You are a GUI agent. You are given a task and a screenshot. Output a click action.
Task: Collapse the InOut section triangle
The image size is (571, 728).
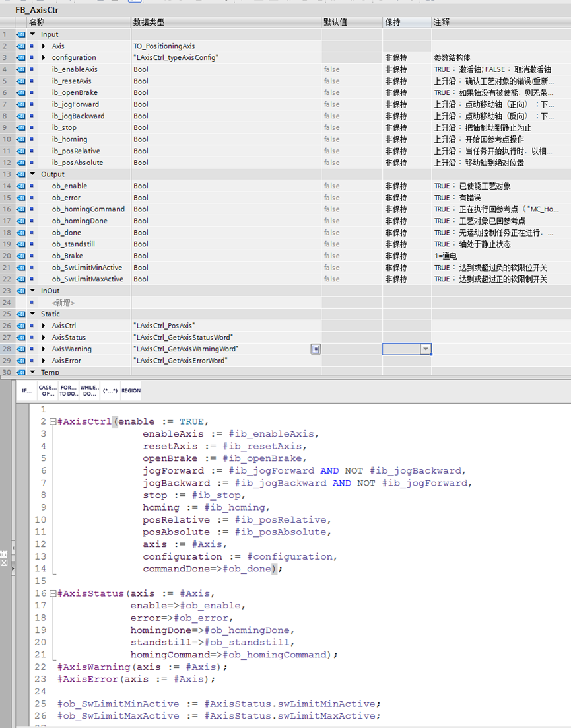coord(32,290)
